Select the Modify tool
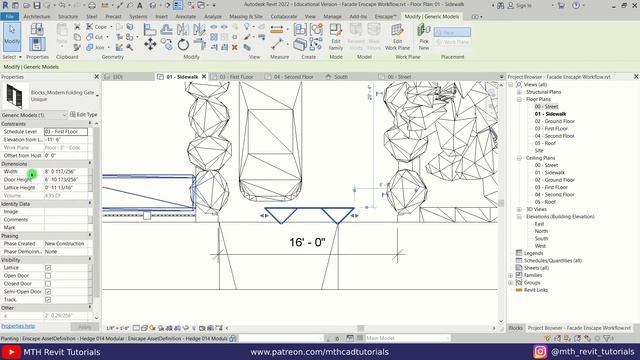Screen dimensions: 640x360 coord(12,36)
